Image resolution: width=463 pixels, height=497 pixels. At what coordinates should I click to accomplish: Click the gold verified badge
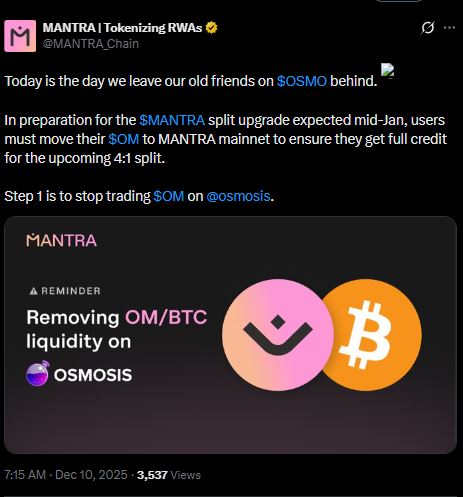211,28
